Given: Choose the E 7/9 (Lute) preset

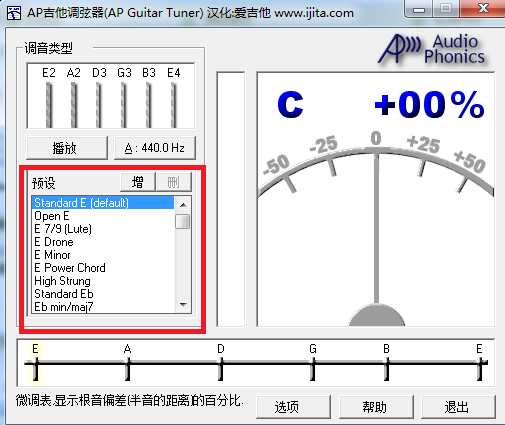Looking at the screenshot, I should pos(103,229).
